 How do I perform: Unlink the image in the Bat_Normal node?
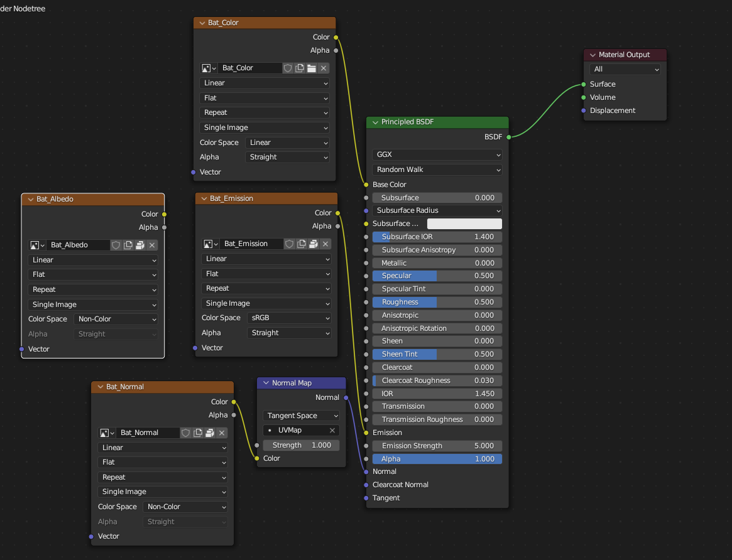point(222,433)
